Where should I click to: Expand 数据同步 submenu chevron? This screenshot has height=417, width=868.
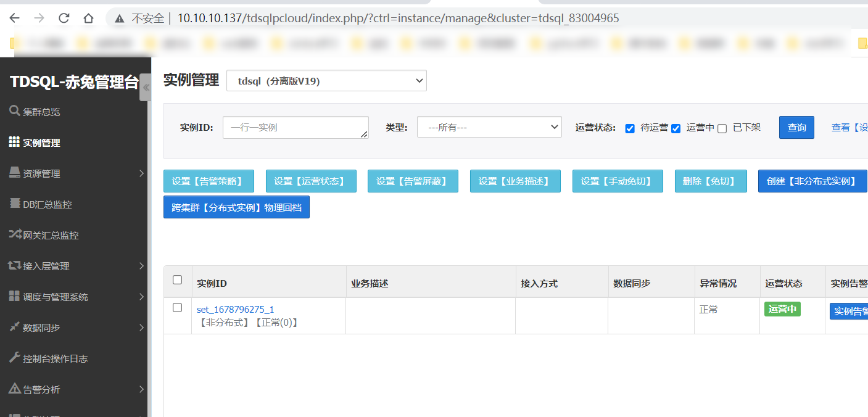(141, 328)
